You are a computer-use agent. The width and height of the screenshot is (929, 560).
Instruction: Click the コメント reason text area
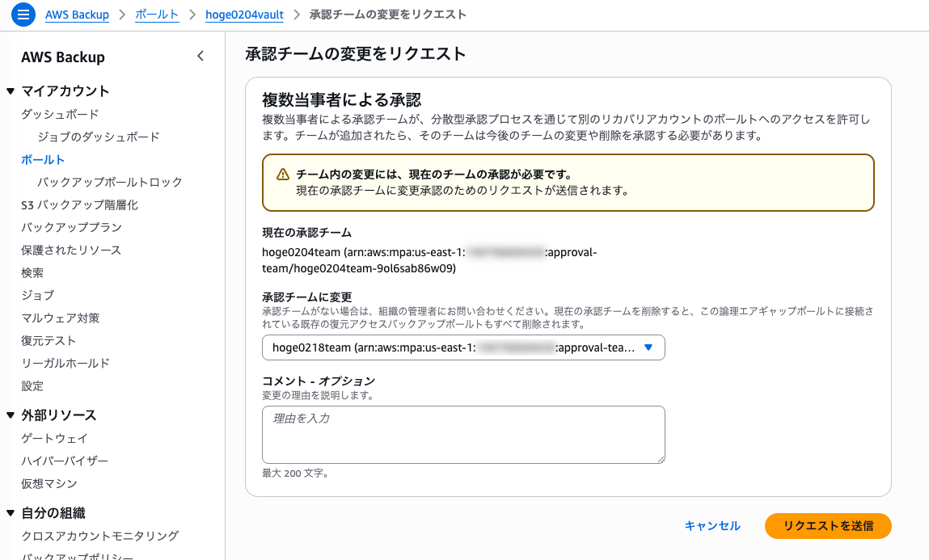coord(463,435)
